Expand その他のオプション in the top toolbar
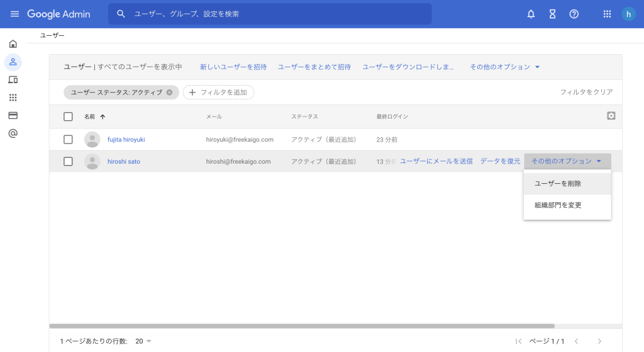644x352 pixels. (504, 67)
